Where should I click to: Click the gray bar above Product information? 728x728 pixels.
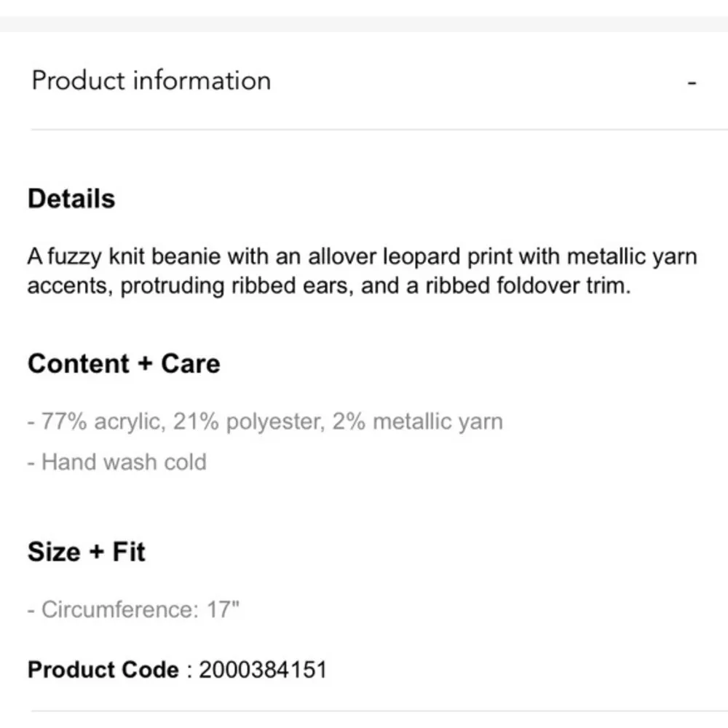(364, 23)
